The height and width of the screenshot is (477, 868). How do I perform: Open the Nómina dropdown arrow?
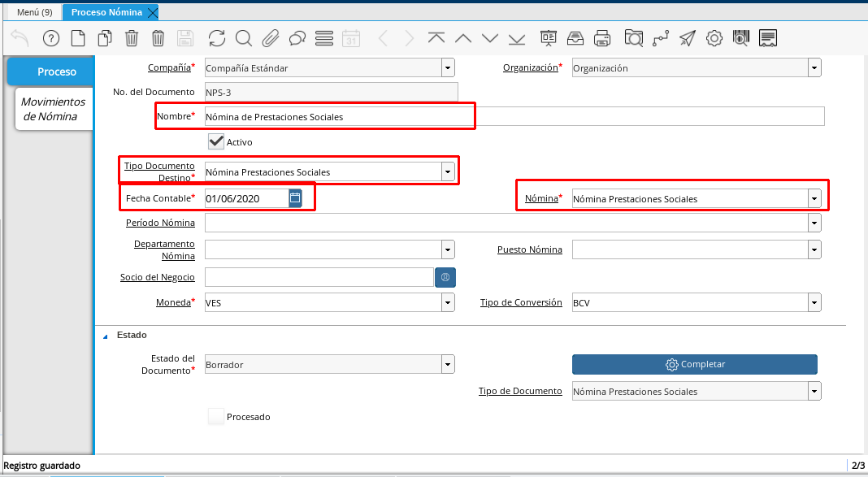click(x=814, y=198)
